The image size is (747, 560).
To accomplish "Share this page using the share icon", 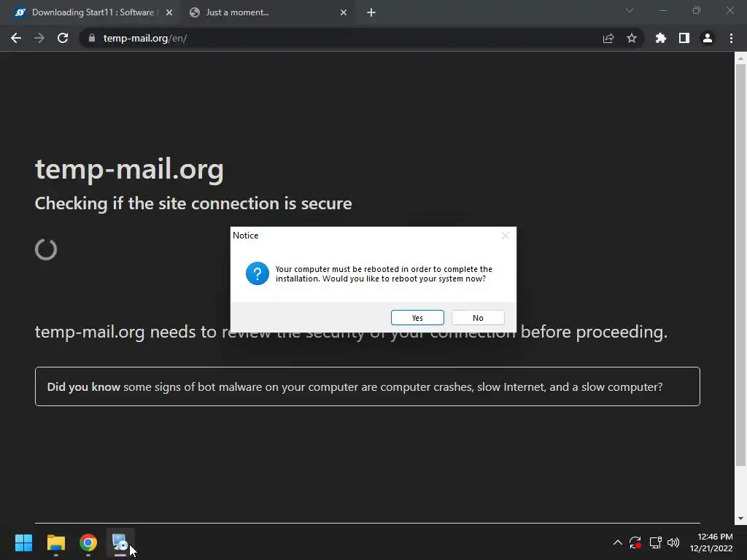I will tap(608, 38).
